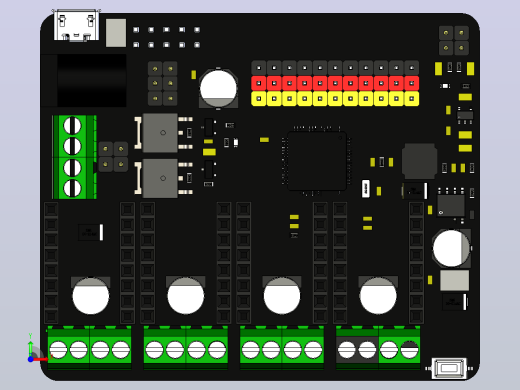520x390 pixels.
Task: Select the yellow pin header row
Action: point(335,99)
